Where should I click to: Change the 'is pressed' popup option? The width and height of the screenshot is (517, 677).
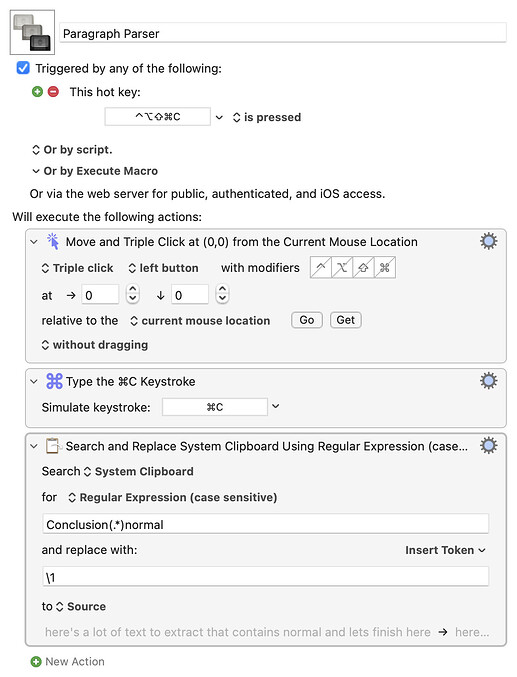click(267, 117)
